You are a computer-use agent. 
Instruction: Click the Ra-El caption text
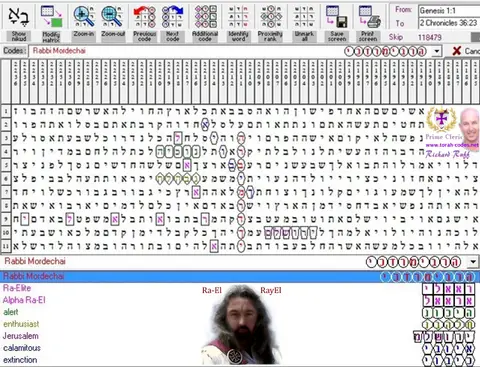pyautogui.click(x=212, y=290)
